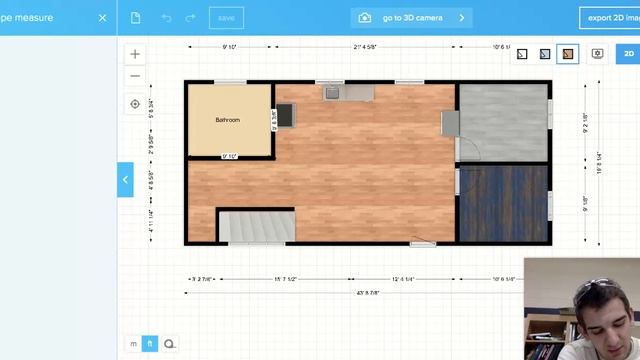640x360 pixels.
Task: Undo the last action
Action: [x=166, y=18]
